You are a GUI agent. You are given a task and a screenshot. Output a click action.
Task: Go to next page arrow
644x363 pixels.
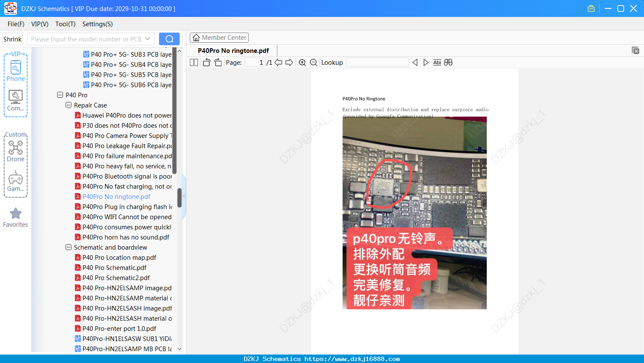(289, 63)
